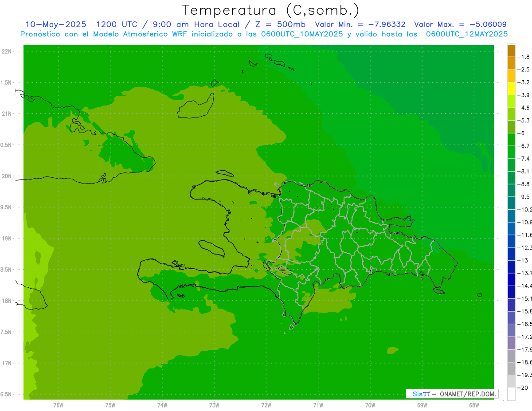Viewport: 532px width, 411px height.
Task: Click the '-3.9' colorbar value
Action: pyautogui.click(x=524, y=95)
